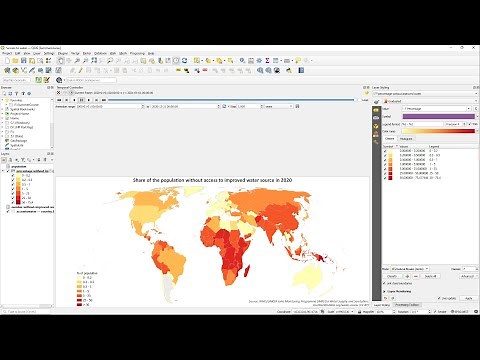The height and width of the screenshot is (360, 480).
Task: Click the yellow-to-red Color ramp bar
Action: (x=438, y=131)
